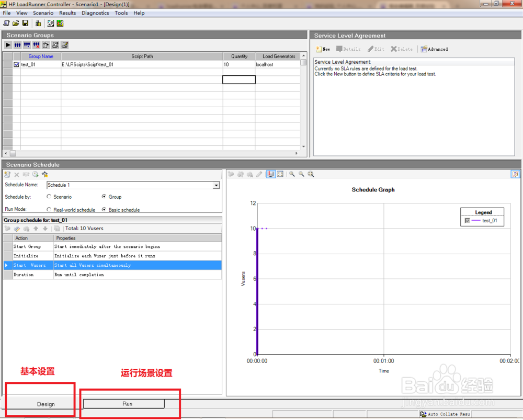Screen dimensions: 523x420
Task: Click Move Action Up arrow icon
Action: pyautogui.click(x=36, y=229)
